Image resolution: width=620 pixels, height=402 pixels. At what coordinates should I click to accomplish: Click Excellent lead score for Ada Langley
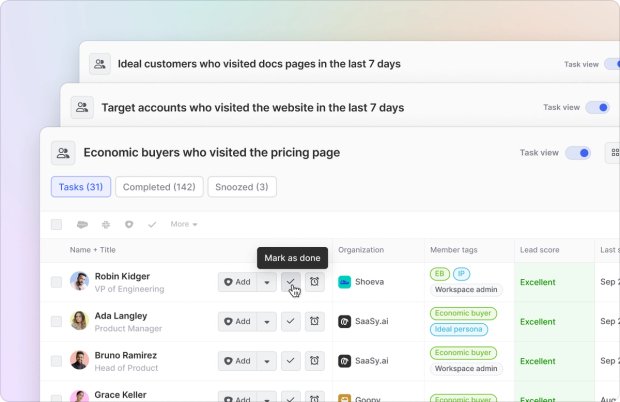pos(538,322)
